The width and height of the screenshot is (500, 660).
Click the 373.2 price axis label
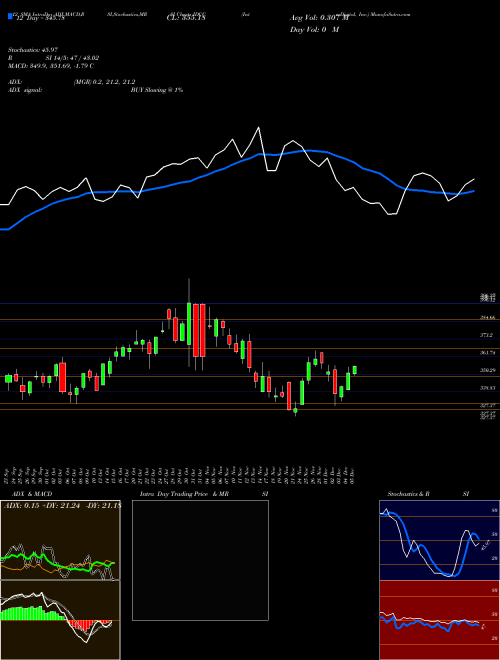point(486,335)
